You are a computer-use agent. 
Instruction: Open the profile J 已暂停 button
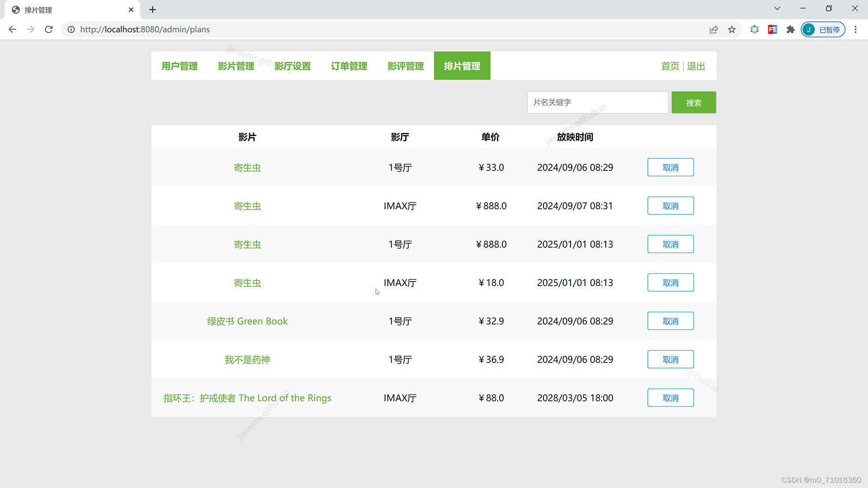point(823,29)
